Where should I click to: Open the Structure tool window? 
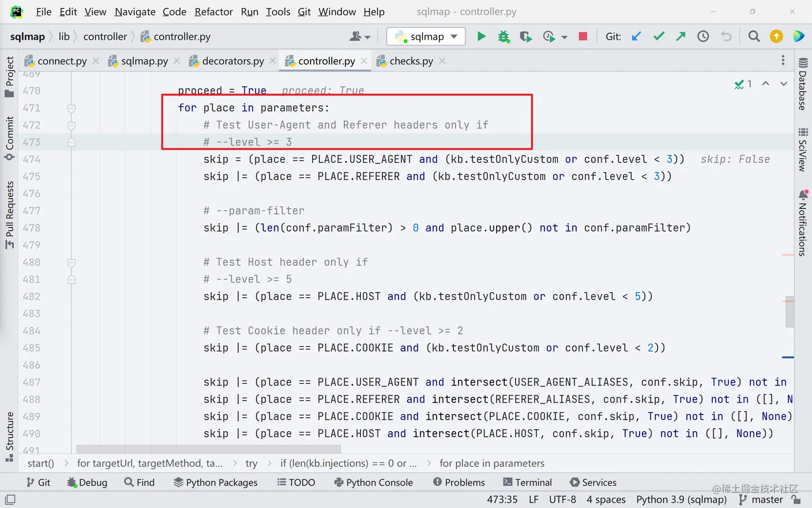(9, 437)
